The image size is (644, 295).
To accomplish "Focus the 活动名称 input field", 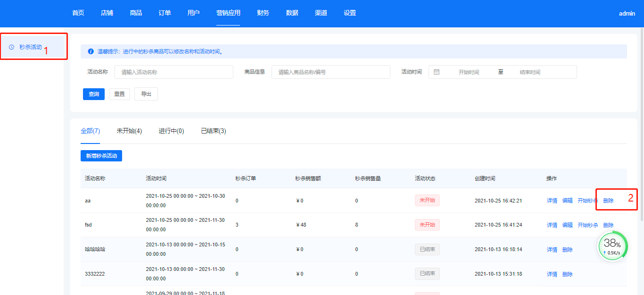I will pyautogui.click(x=173, y=72).
